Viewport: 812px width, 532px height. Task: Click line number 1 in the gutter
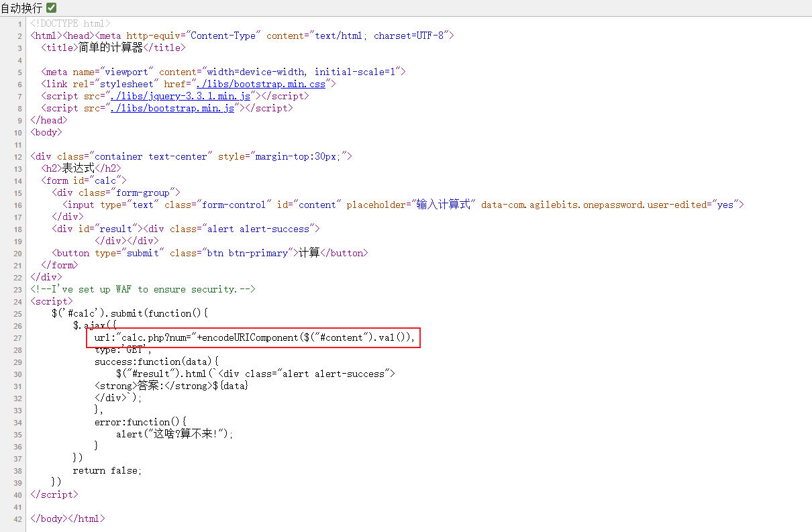(x=20, y=24)
